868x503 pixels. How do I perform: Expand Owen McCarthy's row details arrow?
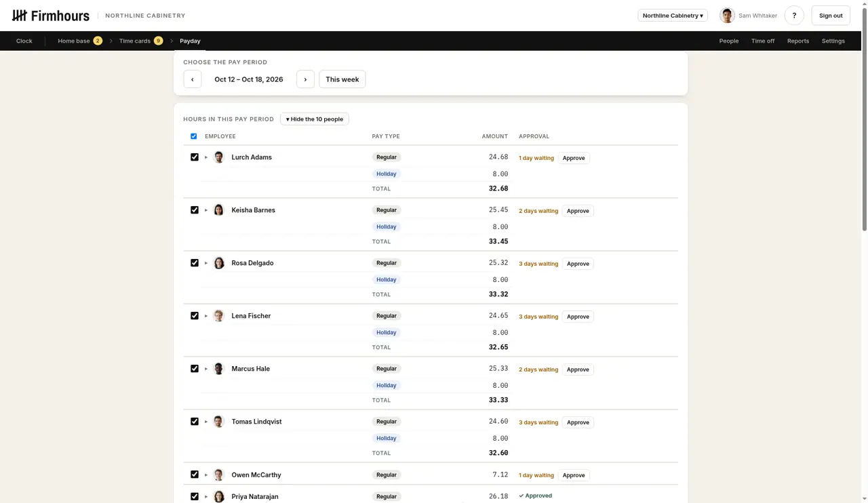pyautogui.click(x=206, y=475)
